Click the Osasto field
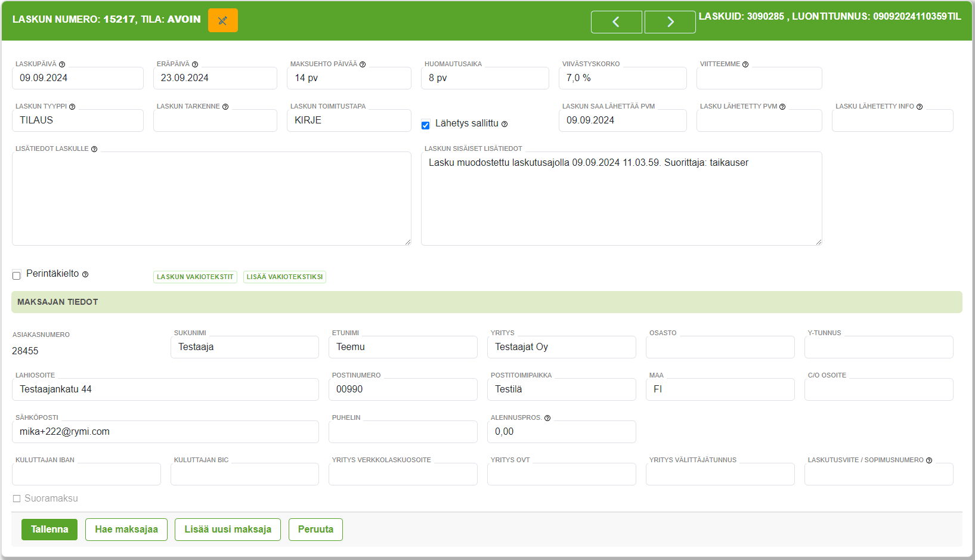Viewport: 975px width, 560px height. tap(720, 347)
